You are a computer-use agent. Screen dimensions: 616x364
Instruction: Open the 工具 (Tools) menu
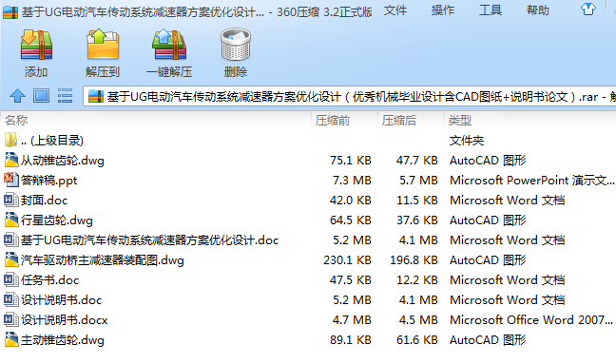tap(491, 10)
